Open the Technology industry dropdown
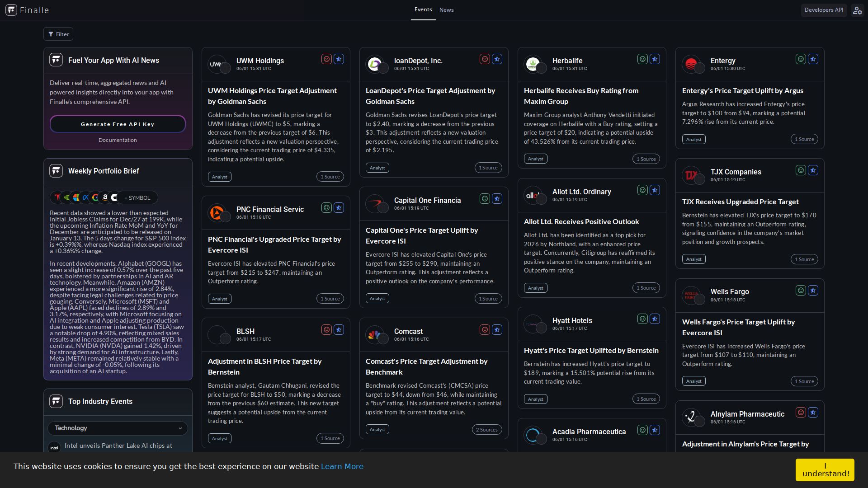 [x=118, y=428]
